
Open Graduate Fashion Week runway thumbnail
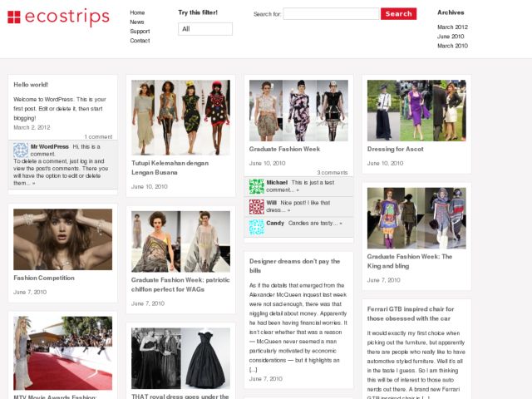point(298,111)
